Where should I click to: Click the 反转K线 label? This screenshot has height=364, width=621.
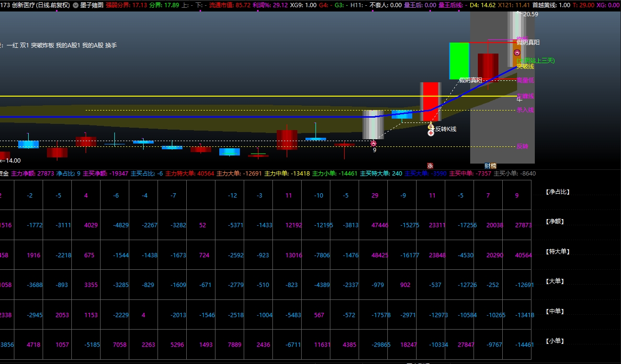(x=445, y=129)
